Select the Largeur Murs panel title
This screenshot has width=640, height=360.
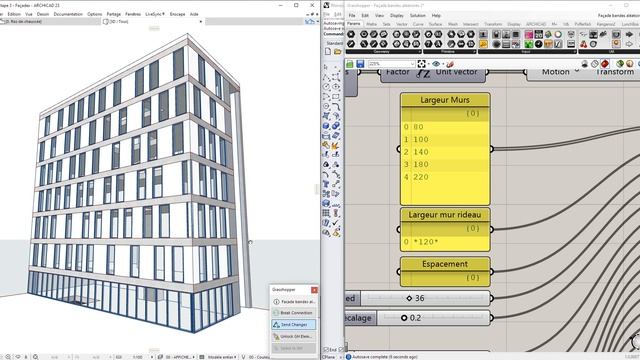[x=445, y=100]
